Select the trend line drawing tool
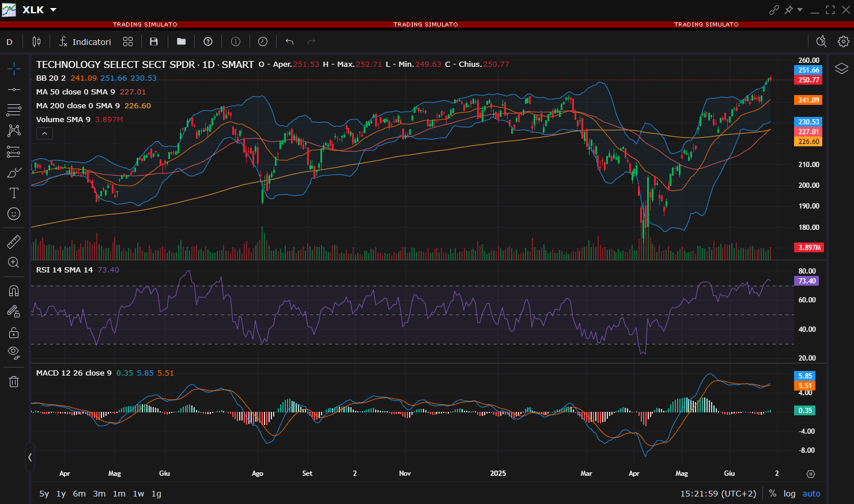 point(14,89)
